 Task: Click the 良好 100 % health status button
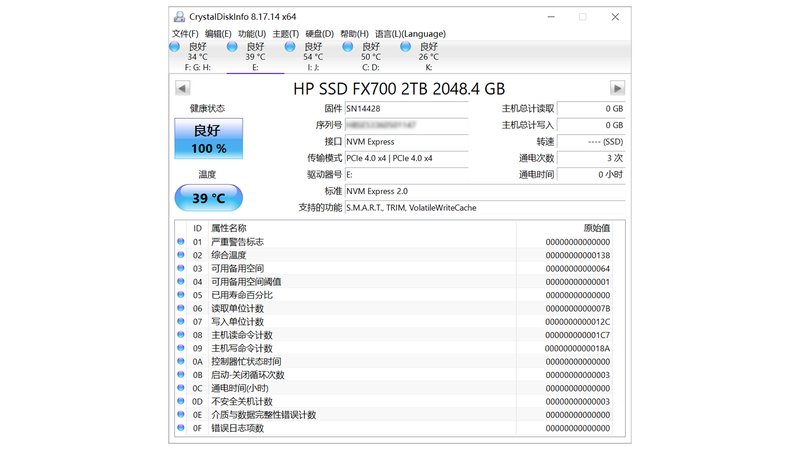(x=209, y=139)
